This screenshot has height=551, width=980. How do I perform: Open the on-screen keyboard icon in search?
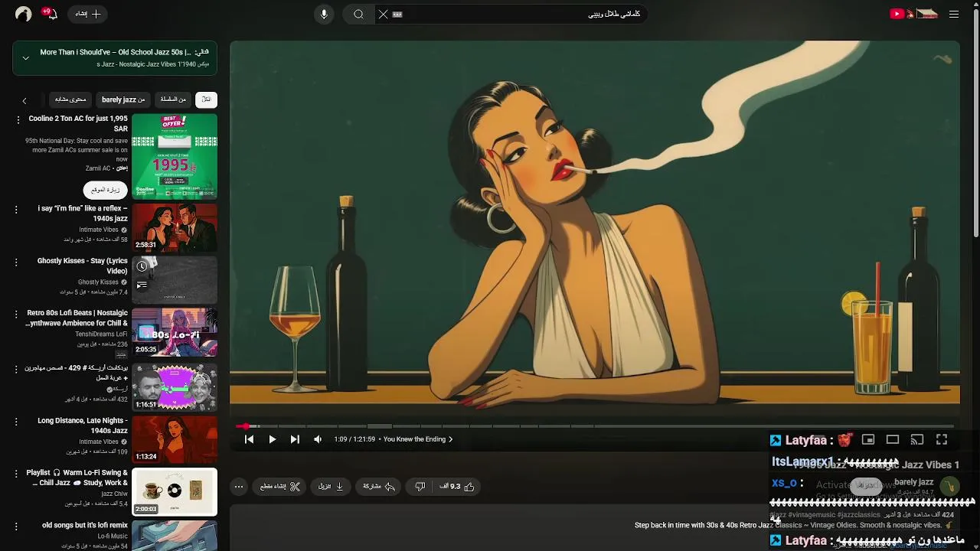pos(397,14)
